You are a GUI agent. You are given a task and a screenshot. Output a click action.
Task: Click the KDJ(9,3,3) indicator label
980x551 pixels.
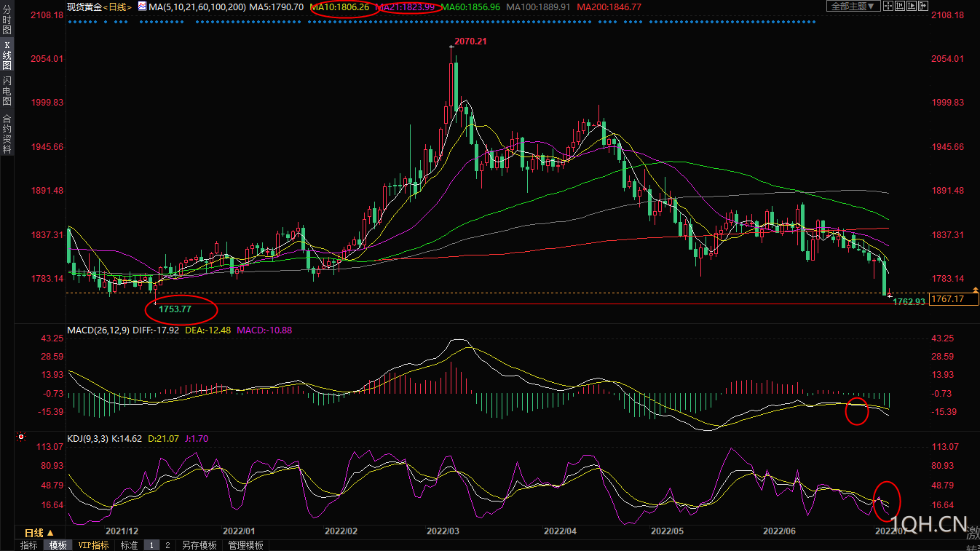[x=87, y=439]
